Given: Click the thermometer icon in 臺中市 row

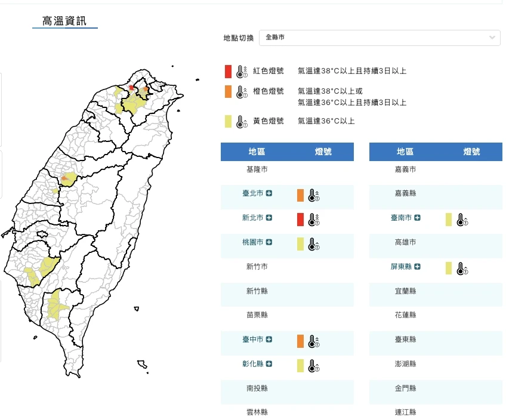Looking at the screenshot, I should tap(312, 341).
